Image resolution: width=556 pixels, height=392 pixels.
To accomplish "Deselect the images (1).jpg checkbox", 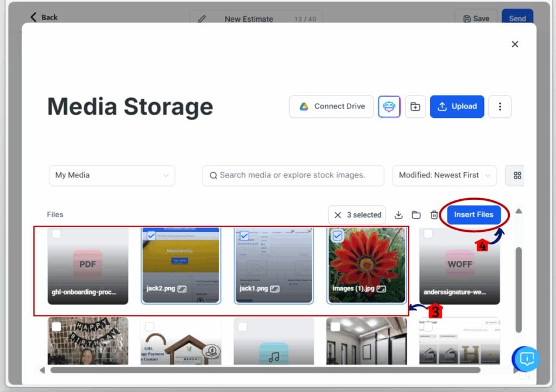I will pos(337,236).
